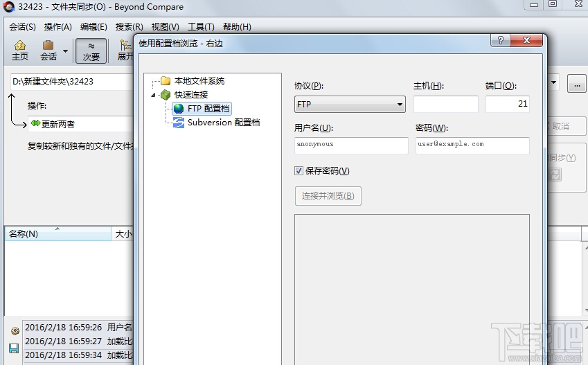Click the Beyond Compare title bar app icon
The image size is (588, 365).
[x=9, y=7]
